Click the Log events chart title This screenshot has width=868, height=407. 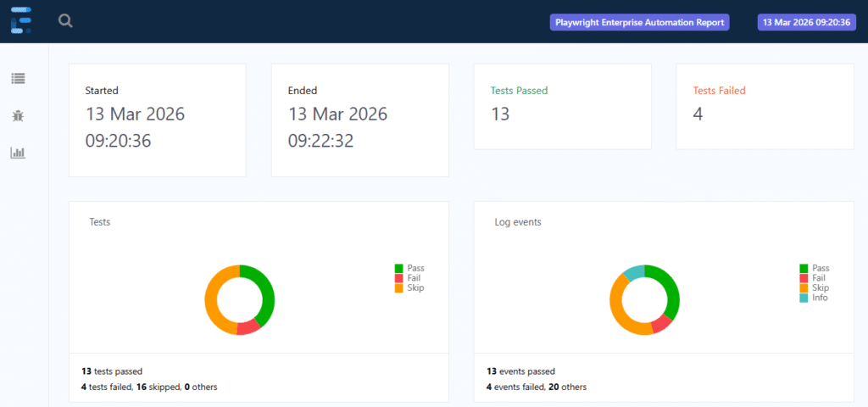pos(518,222)
